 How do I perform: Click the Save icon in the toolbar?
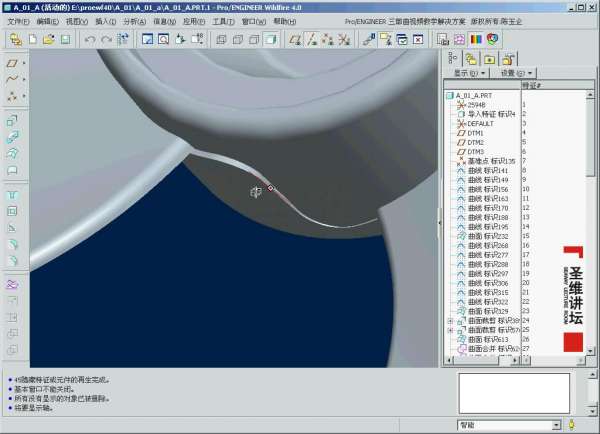click(x=65, y=39)
